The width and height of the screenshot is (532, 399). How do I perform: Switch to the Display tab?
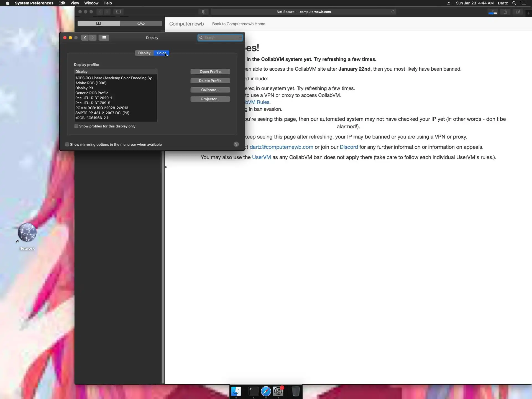pyautogui.click(x=144, y=53)
